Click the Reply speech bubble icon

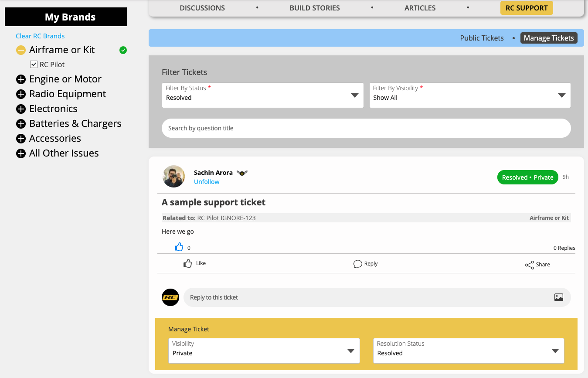coord(357,264)
